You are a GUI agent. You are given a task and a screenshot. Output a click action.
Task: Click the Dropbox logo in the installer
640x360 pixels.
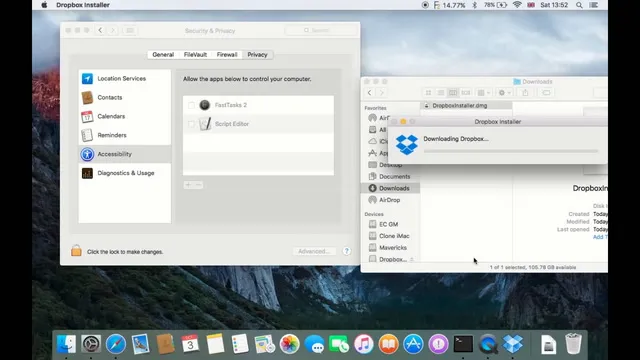(407, 144)
